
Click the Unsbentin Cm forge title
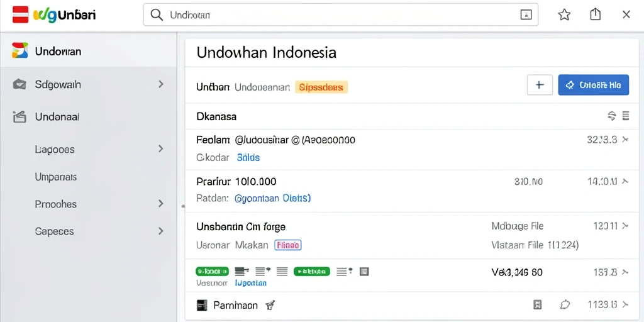[241, 226]
